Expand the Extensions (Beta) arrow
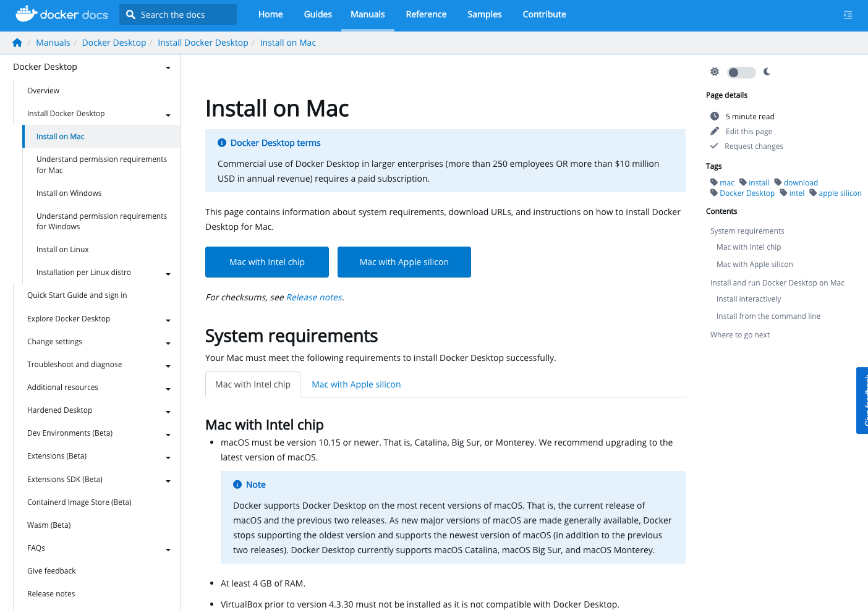The height and width of the screenshot is (610, 868). click(x=168, y=457)
